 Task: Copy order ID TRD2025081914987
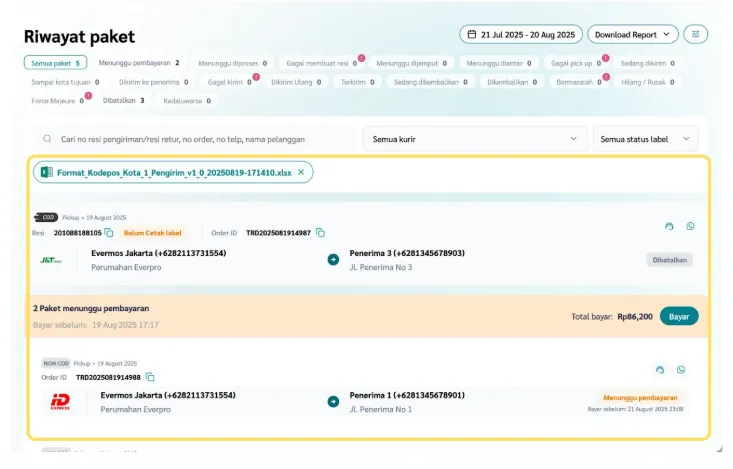[x=321, y=233]
